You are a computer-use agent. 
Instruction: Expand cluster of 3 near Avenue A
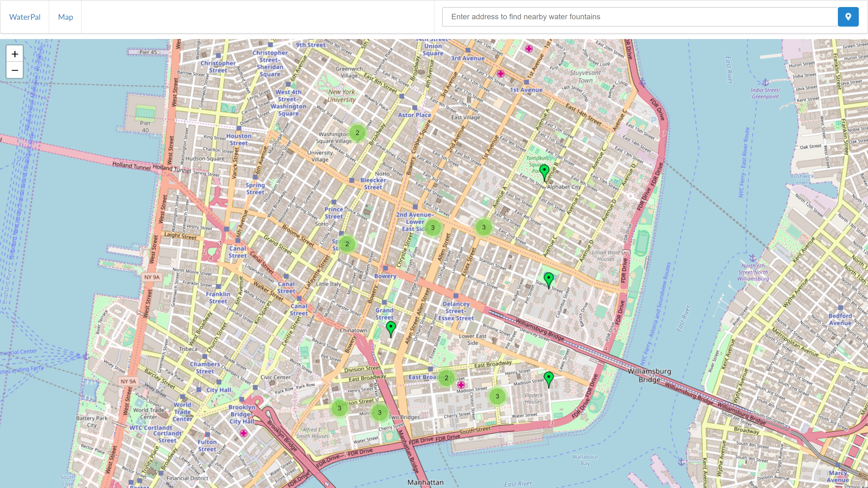(x=484, y=227)
